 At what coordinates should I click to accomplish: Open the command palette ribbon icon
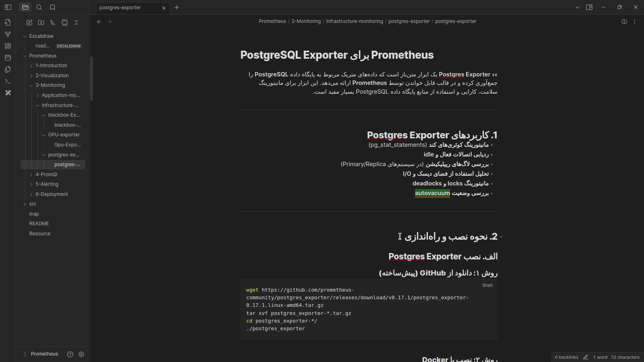coord(8,81)
